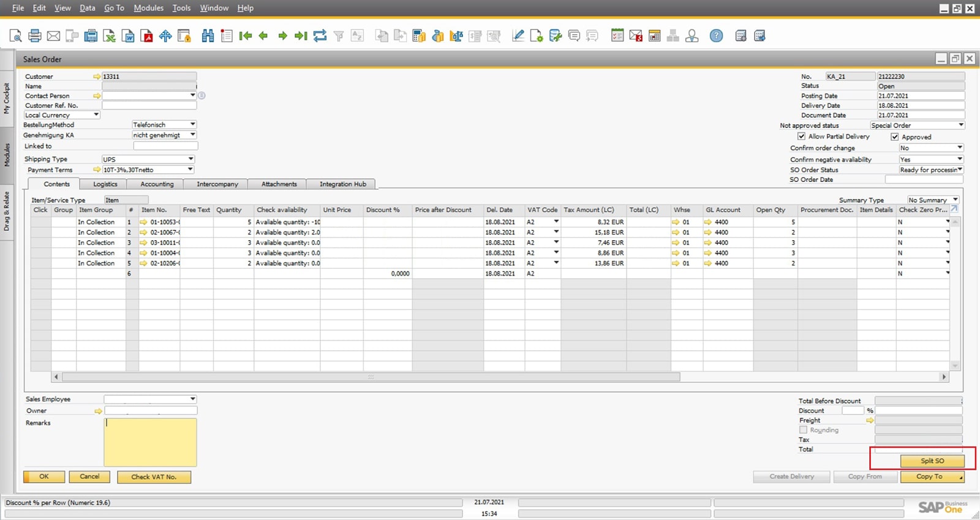Open Payment Terms link arrow

pos(97,170)
